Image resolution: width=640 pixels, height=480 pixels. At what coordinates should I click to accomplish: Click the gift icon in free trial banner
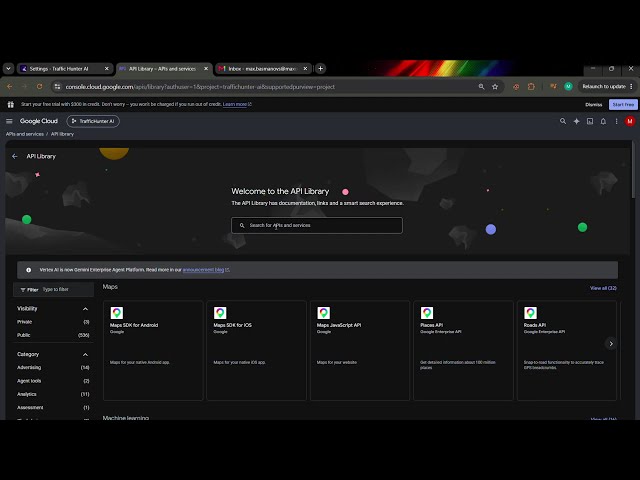pyautogui.click(x=11, y=104)
